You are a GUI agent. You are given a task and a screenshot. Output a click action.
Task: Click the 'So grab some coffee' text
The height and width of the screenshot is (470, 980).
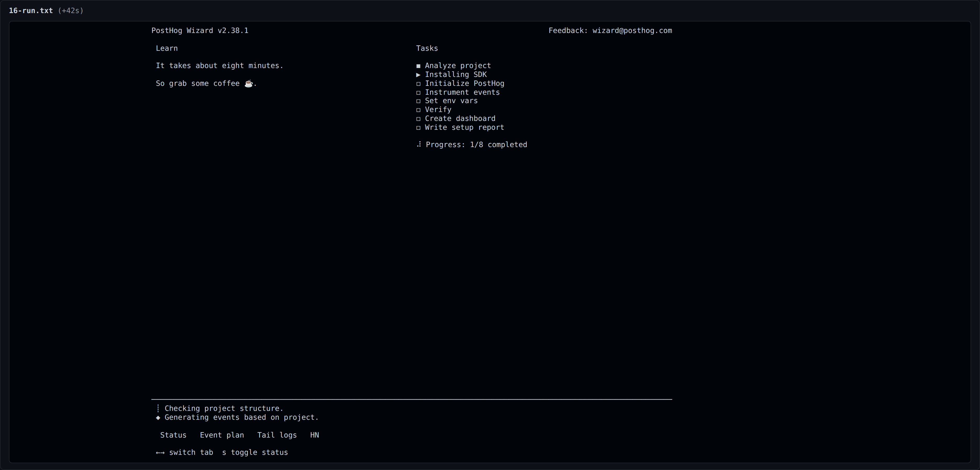[x=197, y=83]
